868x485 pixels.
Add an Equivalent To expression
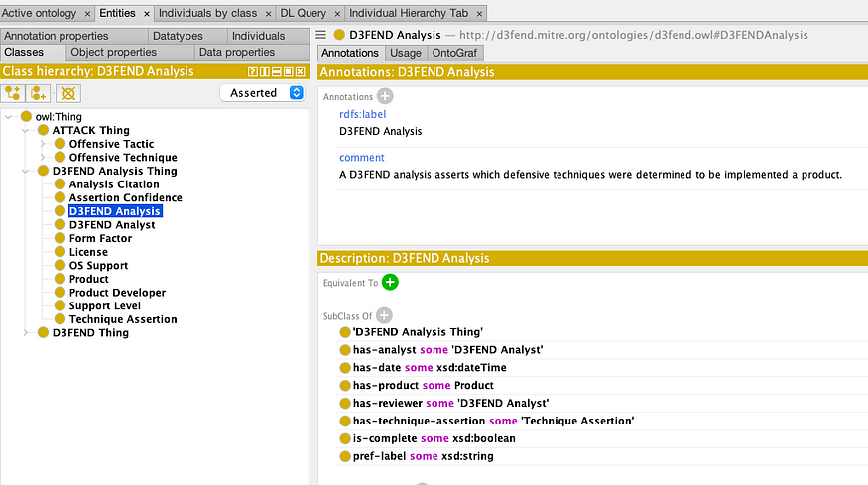point(390,282)
